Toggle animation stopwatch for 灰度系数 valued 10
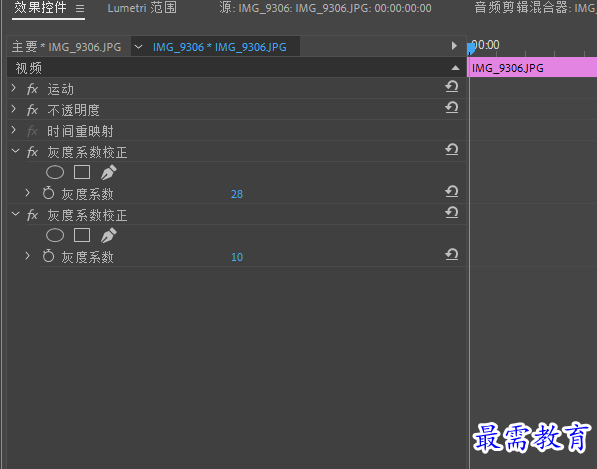The height and width of the screenshot is (469, 597). pos(48,256)
